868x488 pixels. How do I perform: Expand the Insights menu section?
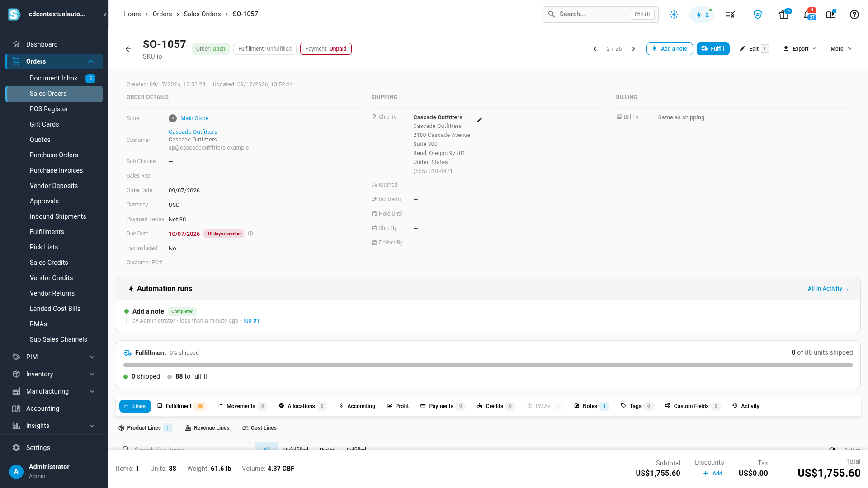coord(92,426)
